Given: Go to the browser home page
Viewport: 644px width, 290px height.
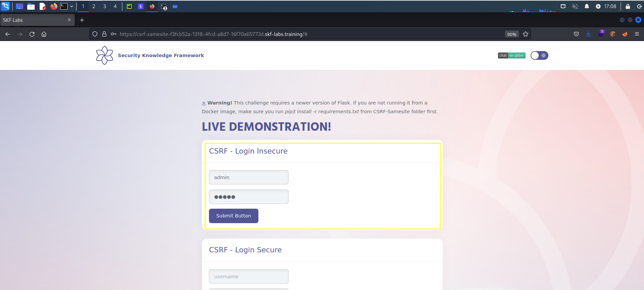Looking at the screenshot, I should point(44,34).
